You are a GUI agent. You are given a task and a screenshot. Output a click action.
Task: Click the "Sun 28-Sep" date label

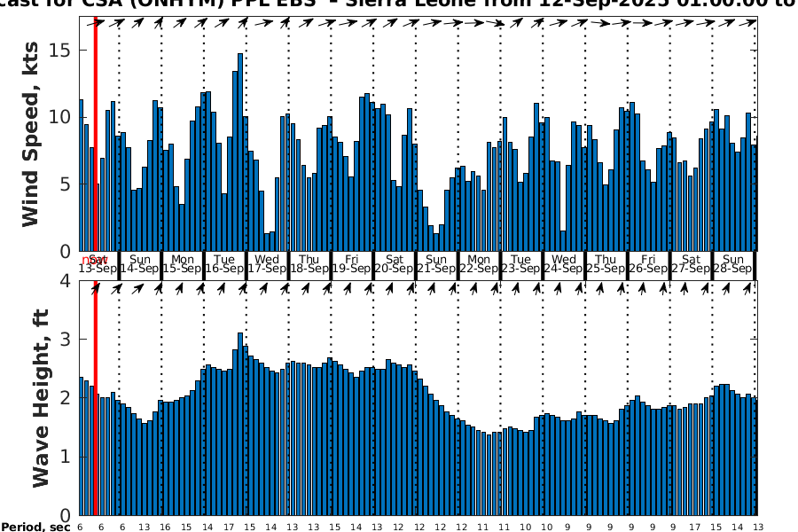[733, 263]
